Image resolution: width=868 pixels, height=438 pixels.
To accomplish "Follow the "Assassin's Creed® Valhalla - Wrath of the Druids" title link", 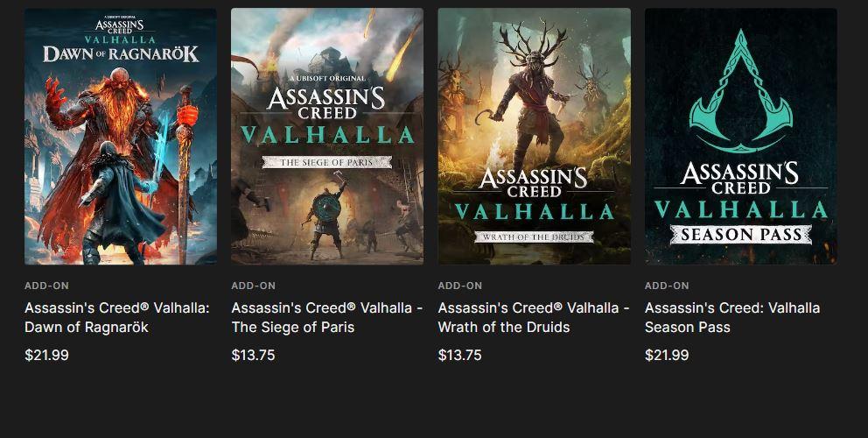I will (x=533, y=317).
